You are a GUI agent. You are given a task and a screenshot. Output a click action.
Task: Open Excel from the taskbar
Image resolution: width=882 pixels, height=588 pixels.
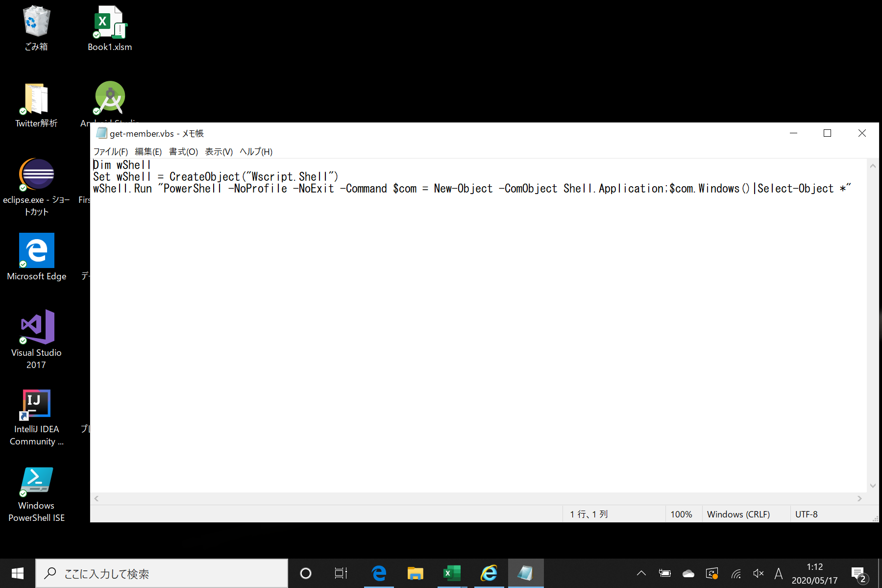(451, 573)
